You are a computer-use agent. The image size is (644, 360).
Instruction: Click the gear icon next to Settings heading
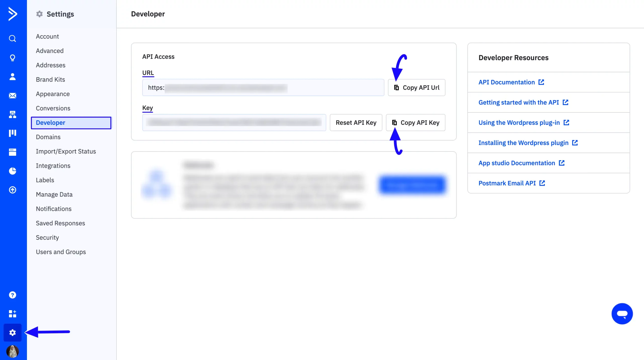pos(39,14)
